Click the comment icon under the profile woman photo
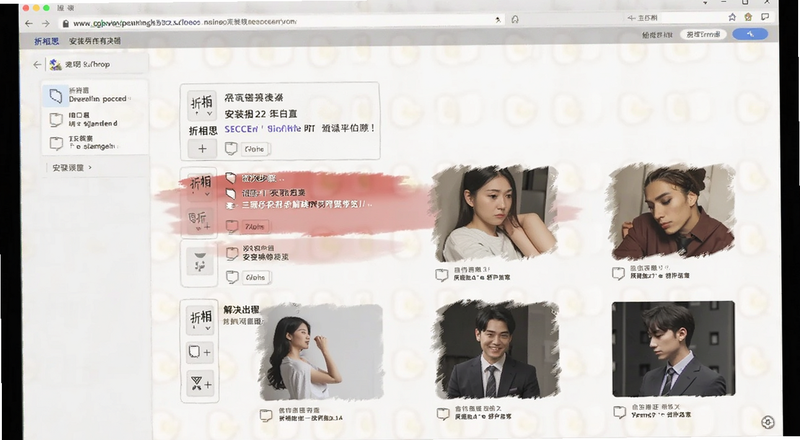Image resolution: width=800 pixels, height=440 pixels. [266, 415]
